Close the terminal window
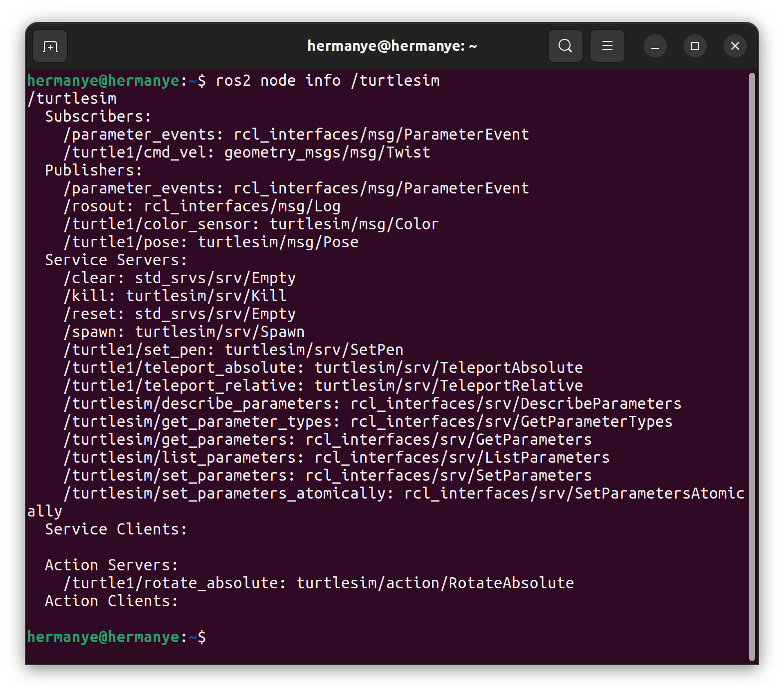The image size is (784, 693). 735,46
